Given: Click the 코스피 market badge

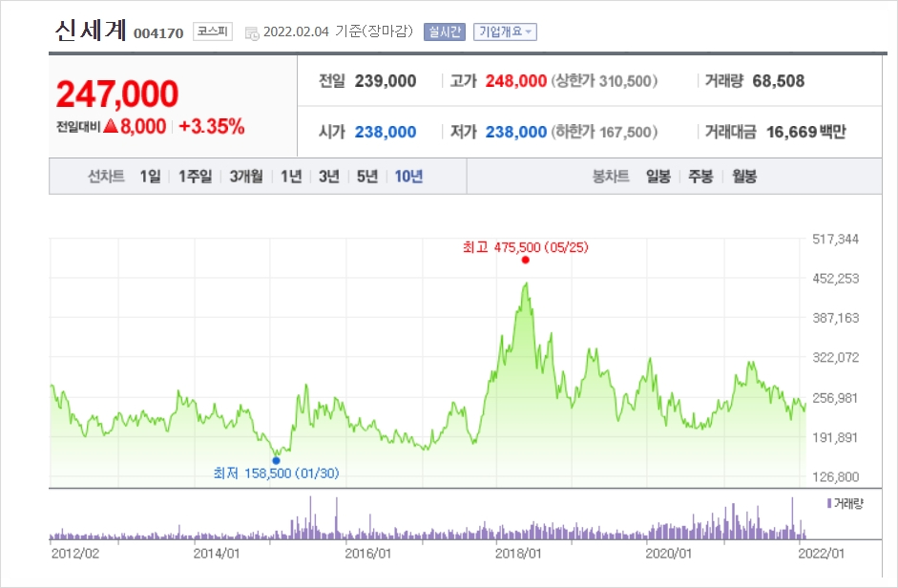Looking at the screenshot, I should click(213, 31).
